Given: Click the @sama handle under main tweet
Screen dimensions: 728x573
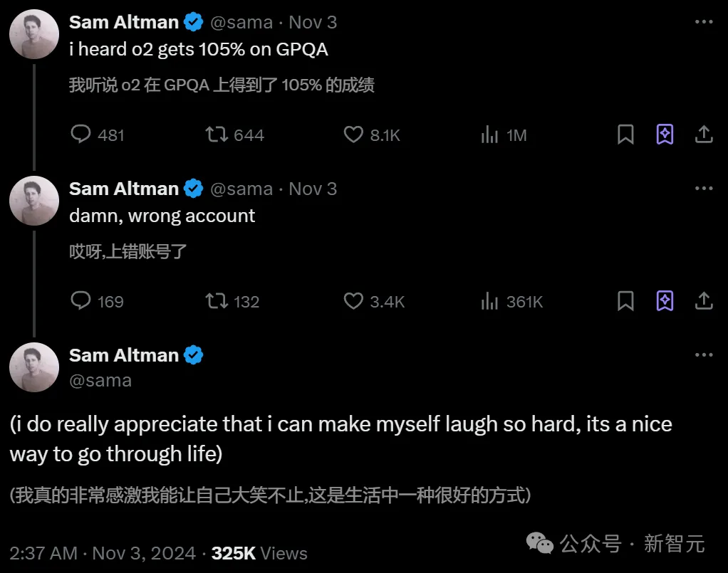Looking at the screenshot, I should (x=100, y=380).
